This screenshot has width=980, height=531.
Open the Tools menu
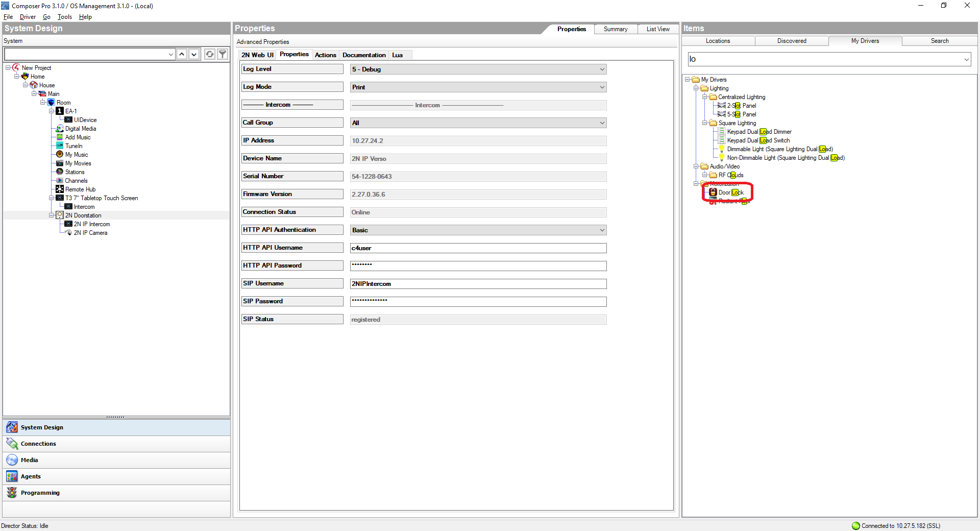point(64,17)
